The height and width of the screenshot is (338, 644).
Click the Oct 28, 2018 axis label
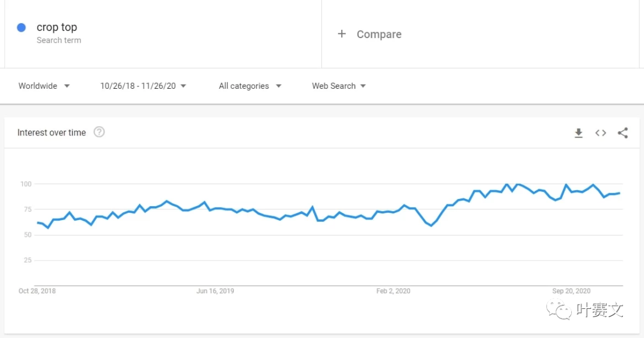[37, 291]
